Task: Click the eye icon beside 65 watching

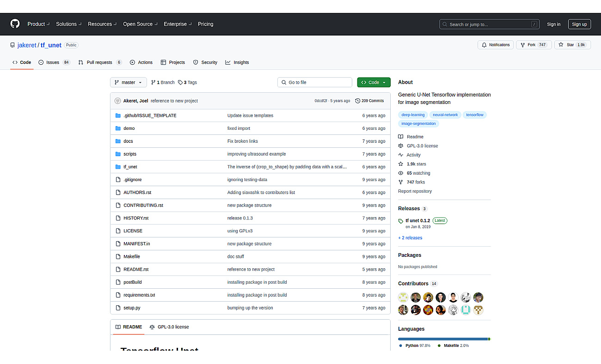Action: [401, 173]
